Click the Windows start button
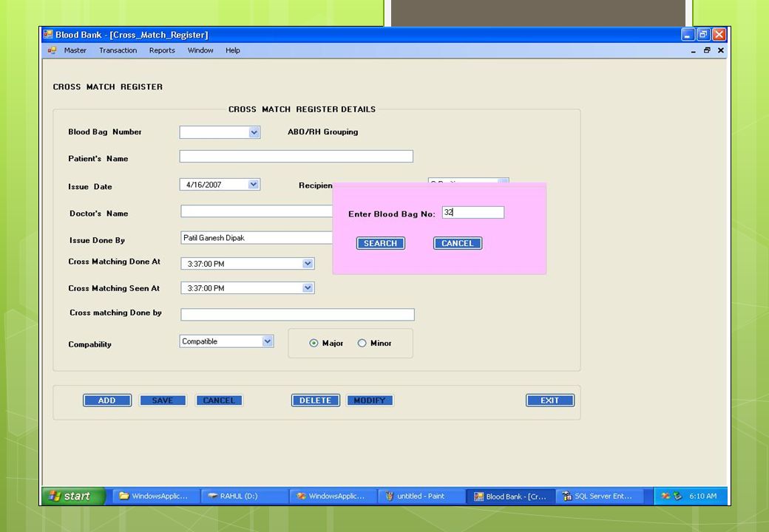The width and height of the screenshot is (769, 532). tap(73, 497)
